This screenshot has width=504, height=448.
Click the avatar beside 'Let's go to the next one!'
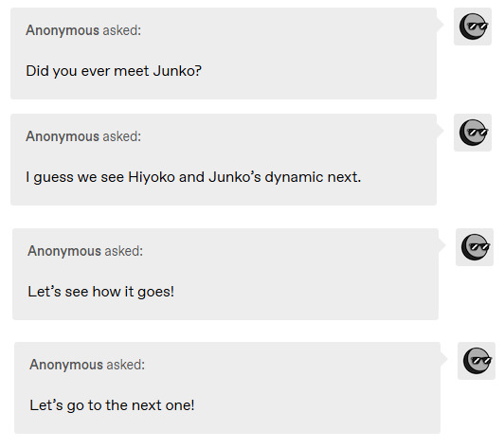(477, 361)
